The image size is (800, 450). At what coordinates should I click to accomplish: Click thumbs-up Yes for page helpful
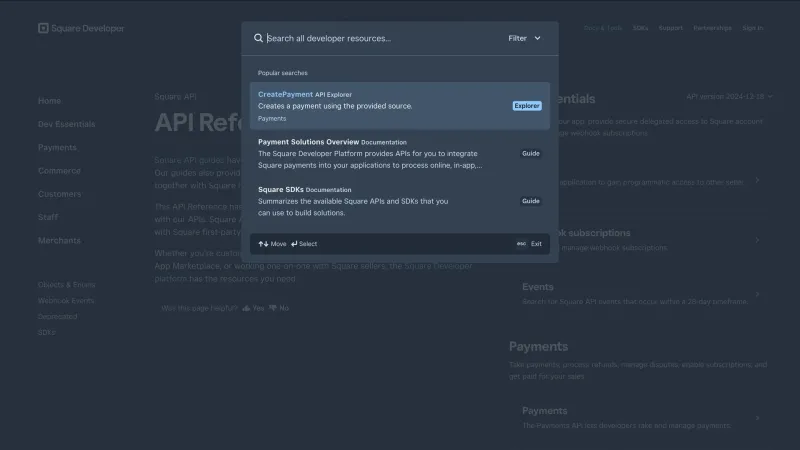coord(254,308)
